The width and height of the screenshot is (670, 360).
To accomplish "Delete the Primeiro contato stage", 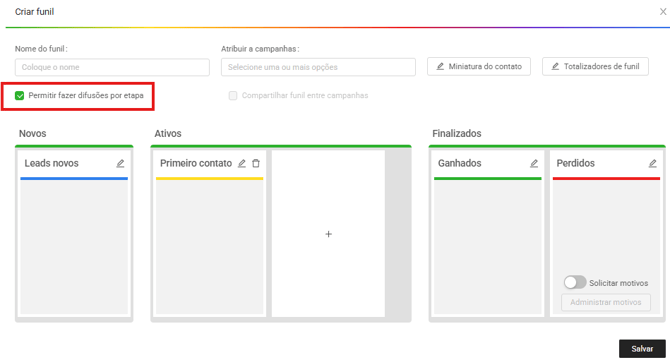I will coord(256,164).
